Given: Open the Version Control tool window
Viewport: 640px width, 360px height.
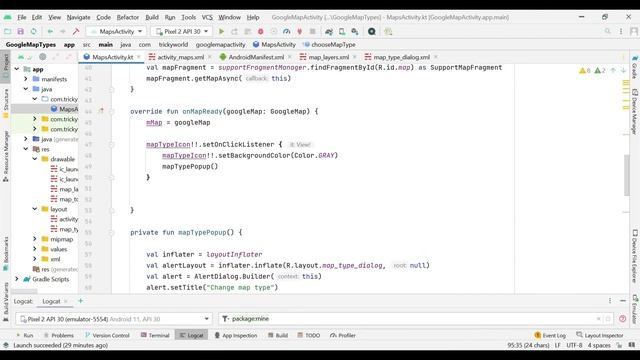Looking at the screenshot, I should pos(107,335).
